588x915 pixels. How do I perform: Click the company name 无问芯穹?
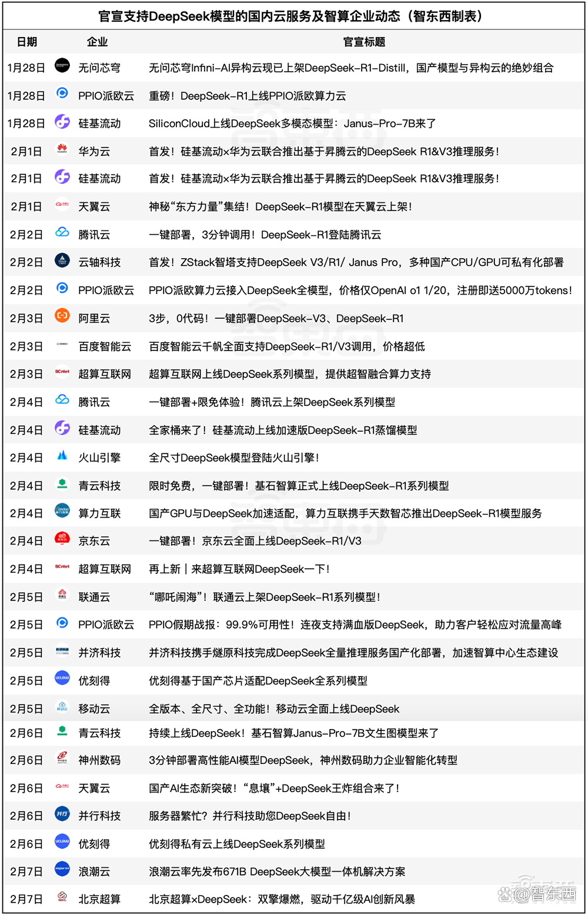tap(99, 68)
